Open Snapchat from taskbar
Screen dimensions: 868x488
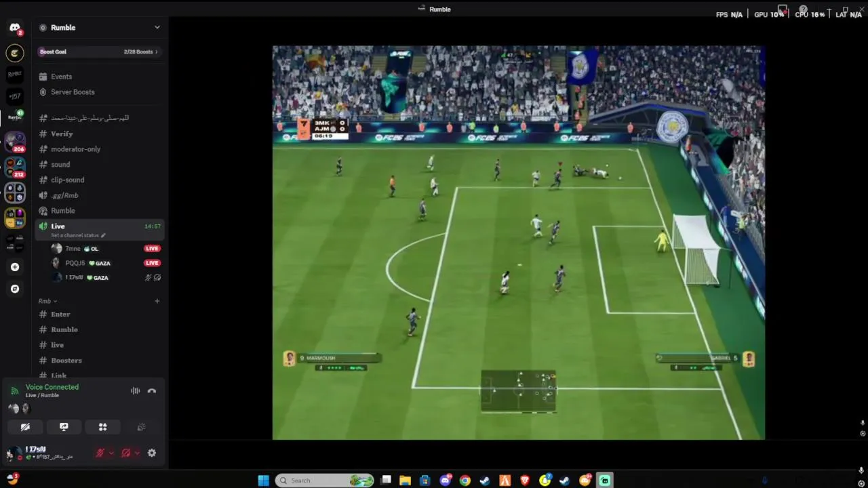[x=545, y=481]
